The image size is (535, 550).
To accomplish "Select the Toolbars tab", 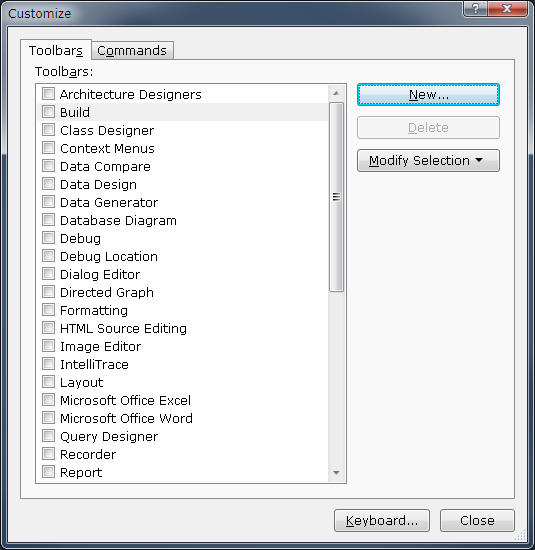I will point(56,50).
